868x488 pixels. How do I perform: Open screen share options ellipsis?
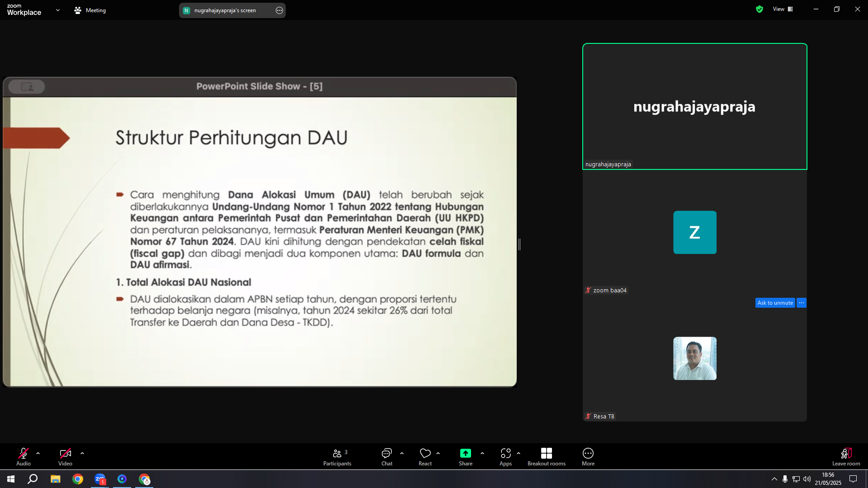[x=279, y=10]
